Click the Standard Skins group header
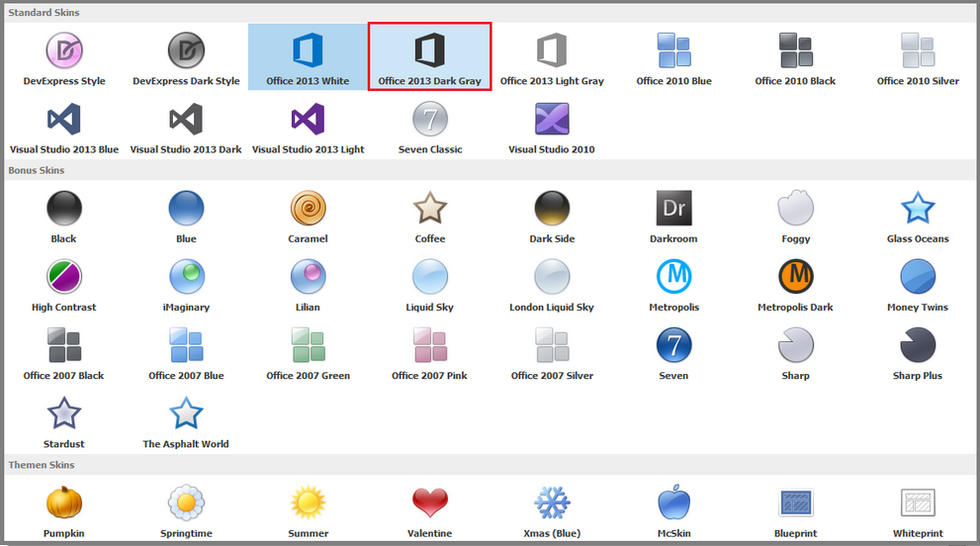This screenshot has width=980, height=546. click(x=490, y=13)
